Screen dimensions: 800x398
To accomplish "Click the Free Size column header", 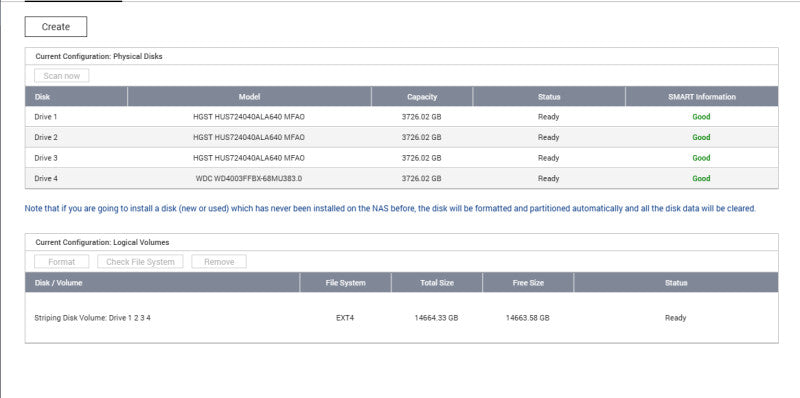I will (528, 283).
